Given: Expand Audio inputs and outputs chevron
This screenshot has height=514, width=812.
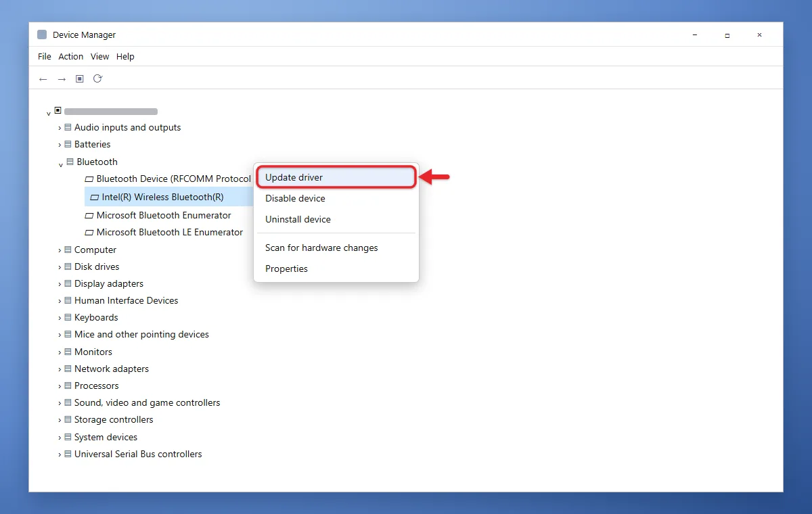Looking at the screenshot, I should [60, 128].
